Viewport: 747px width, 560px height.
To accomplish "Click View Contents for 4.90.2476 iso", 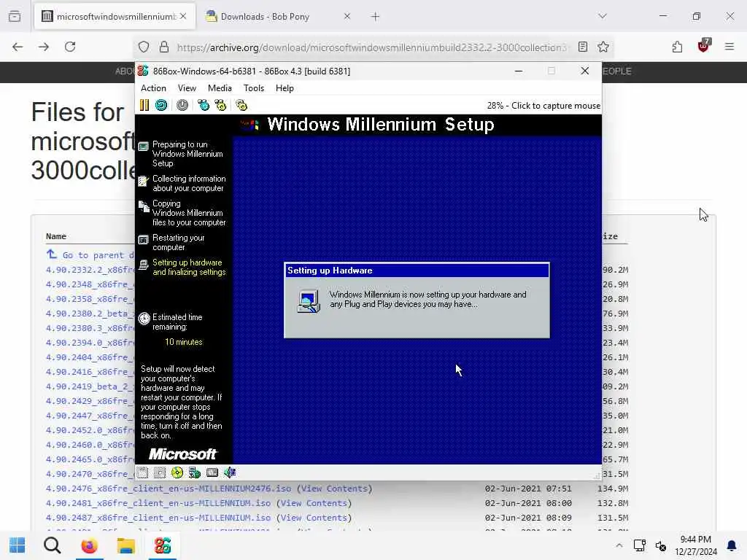I will coord(334,489).
